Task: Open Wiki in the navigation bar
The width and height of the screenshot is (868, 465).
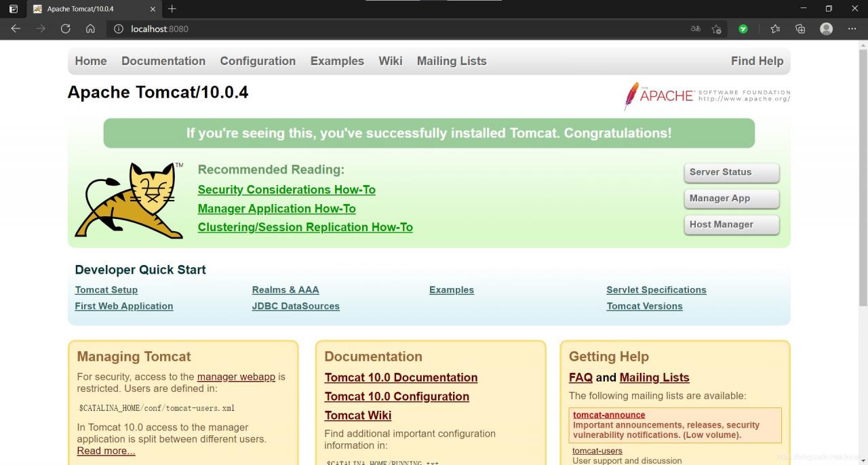Action: point(391,61)
